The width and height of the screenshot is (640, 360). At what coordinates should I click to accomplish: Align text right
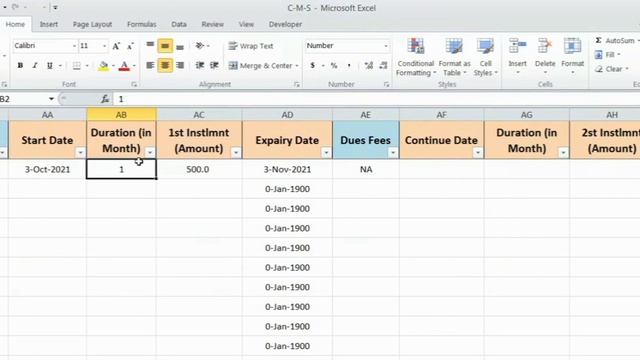tap(180, 65)
